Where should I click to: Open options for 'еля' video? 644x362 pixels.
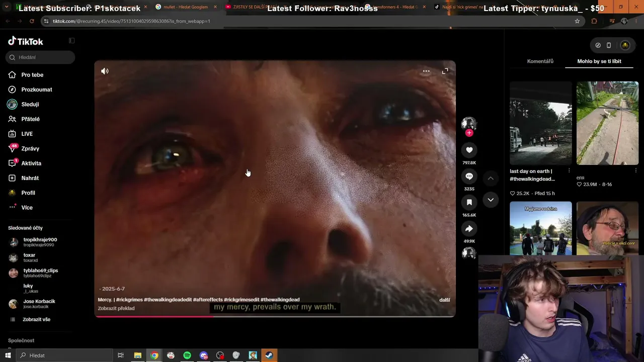(x=635, y=171)
